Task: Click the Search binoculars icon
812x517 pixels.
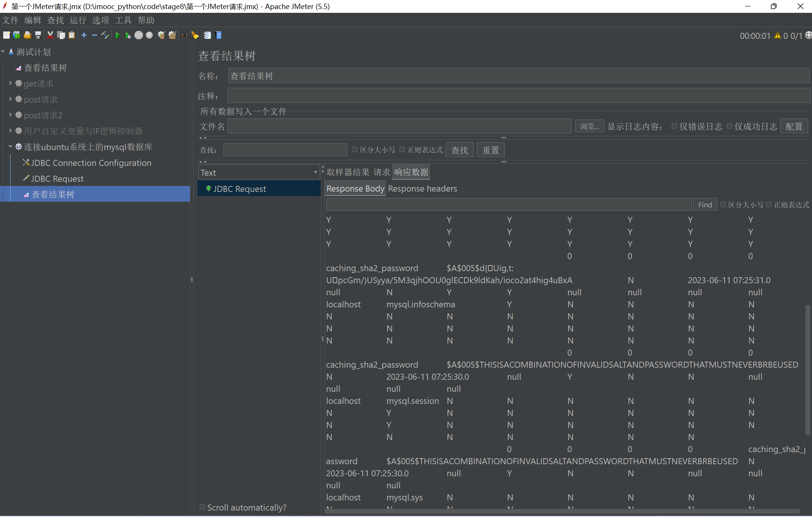Action: (184, 35)
